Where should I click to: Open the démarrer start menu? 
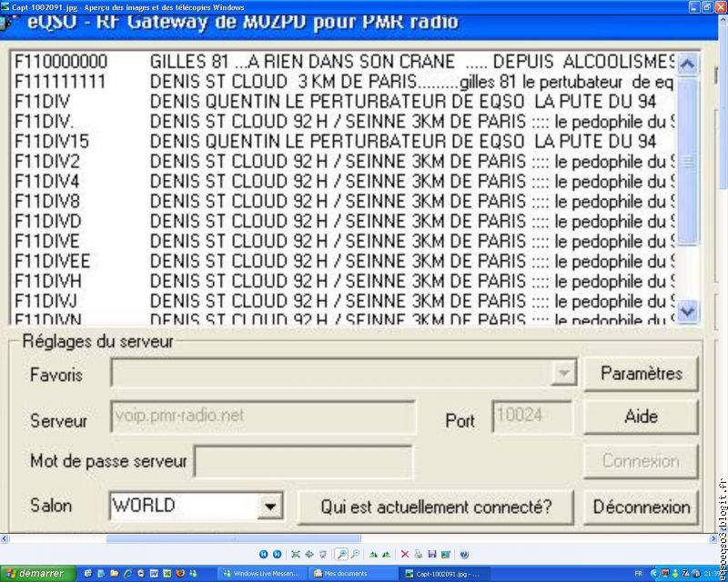click(38, 574)
